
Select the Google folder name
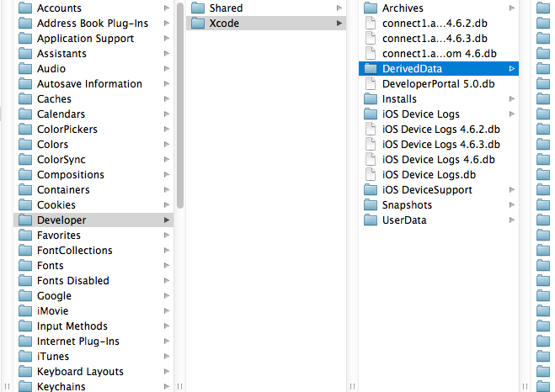(x=54, y=295)
